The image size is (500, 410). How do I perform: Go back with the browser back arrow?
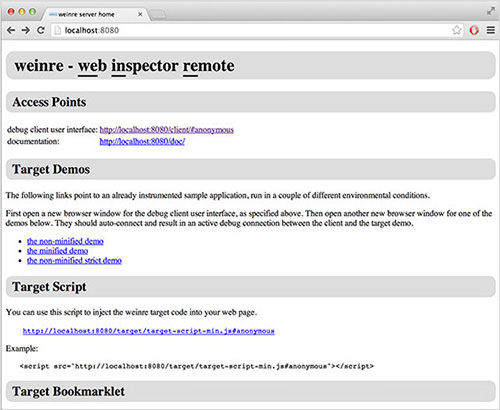point(11,30)
